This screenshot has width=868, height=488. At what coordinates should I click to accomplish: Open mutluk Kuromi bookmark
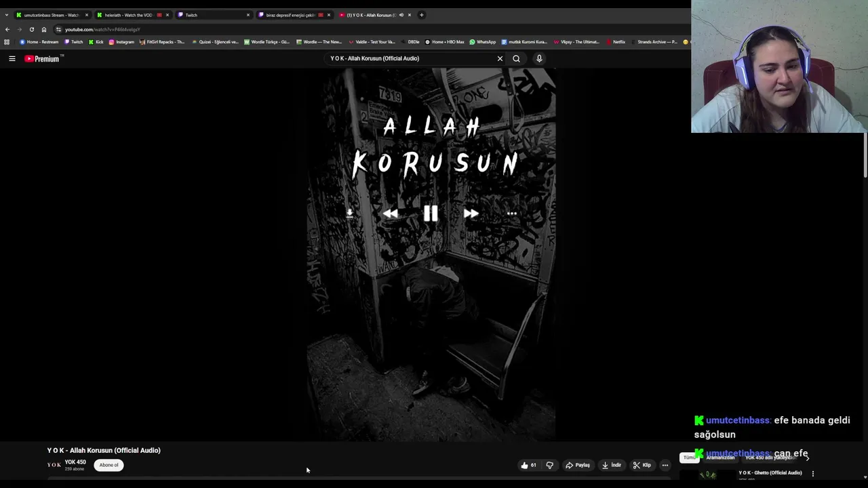point(524,42)
